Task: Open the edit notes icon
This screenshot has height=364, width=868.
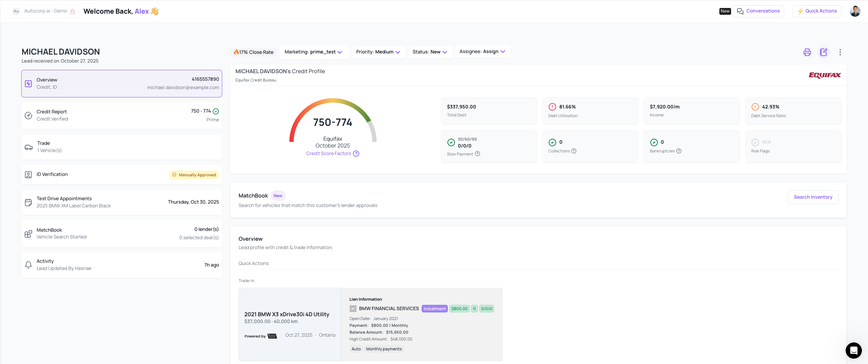Action: click(x=823, y=52)
